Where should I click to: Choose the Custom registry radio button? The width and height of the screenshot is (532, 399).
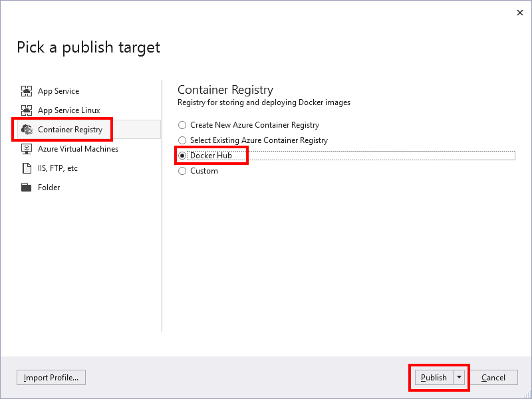tap(182, 171)
